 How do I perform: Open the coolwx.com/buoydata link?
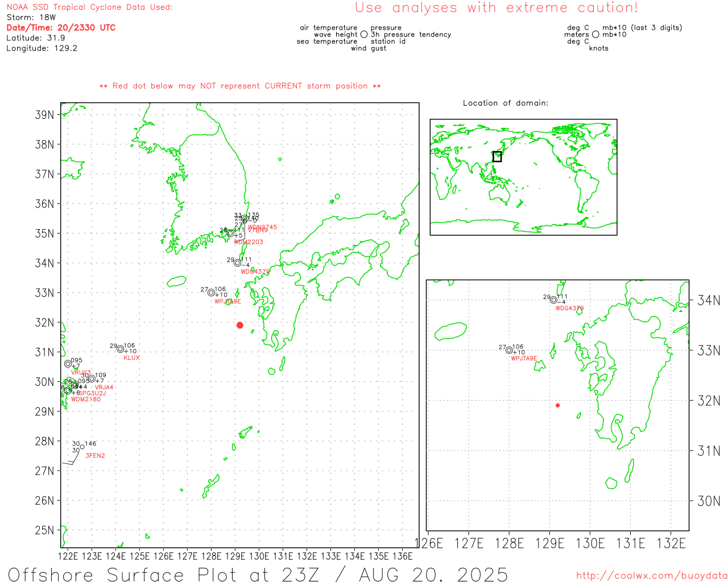[652, 576]
